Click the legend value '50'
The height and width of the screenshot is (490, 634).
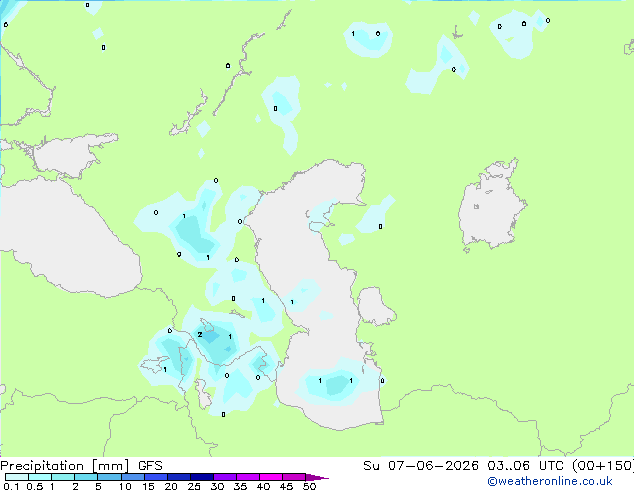309,486
